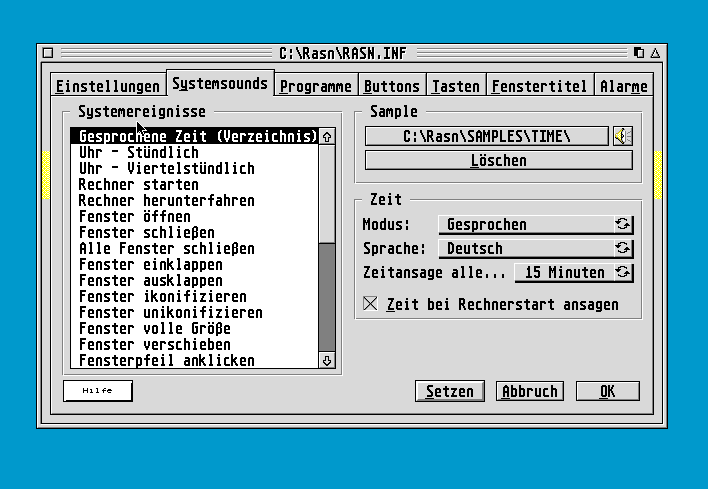Click the sample path C:\Rasn\SAMPLES\TIME\ field

pos(486,136)
